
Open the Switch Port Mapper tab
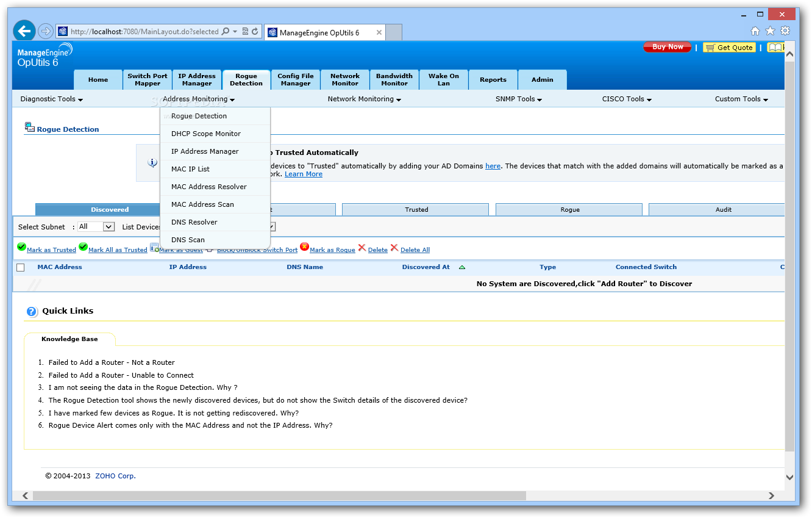coord(148,80)
